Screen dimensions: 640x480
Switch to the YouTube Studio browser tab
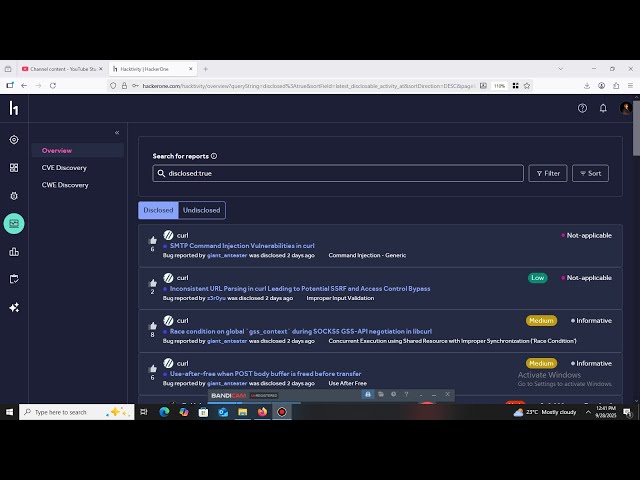coord(60,69)
